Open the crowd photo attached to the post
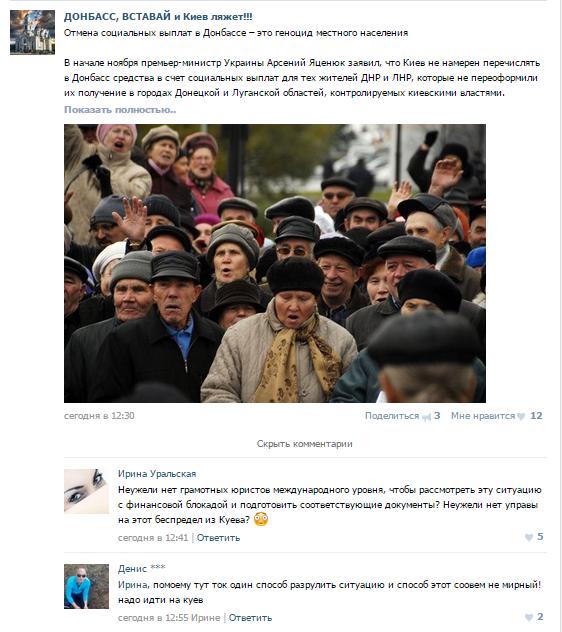The image size is (562, 632). click(275, 263)
